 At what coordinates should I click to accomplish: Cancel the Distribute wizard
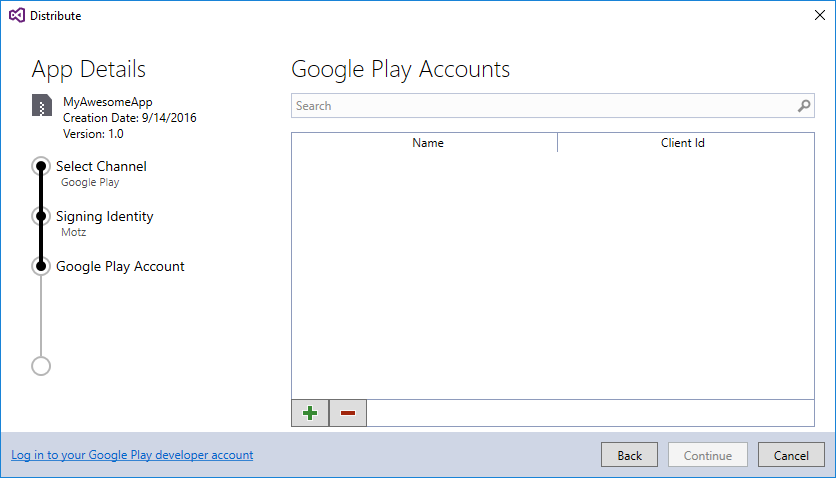point(791,455)
